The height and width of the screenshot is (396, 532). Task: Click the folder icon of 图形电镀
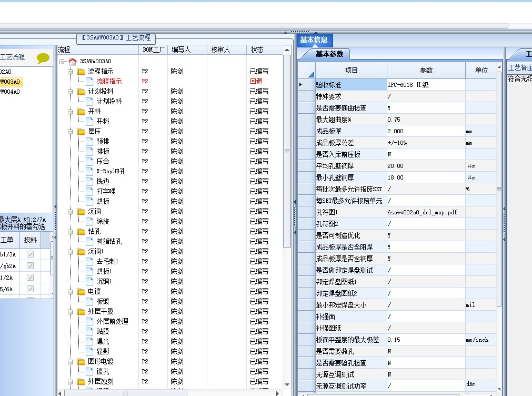pyautogui.click(x=81, y=362)
